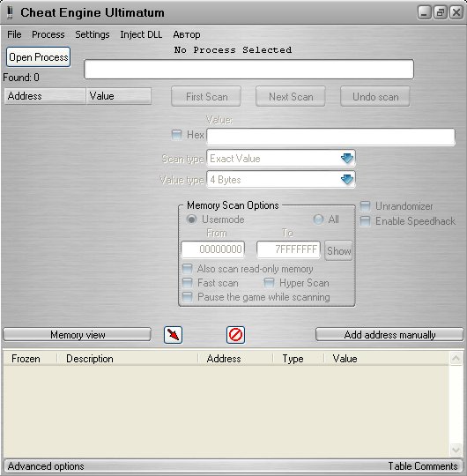Click the address table scroll down arrow
467x476 pixels.
[x=456, y=449]
